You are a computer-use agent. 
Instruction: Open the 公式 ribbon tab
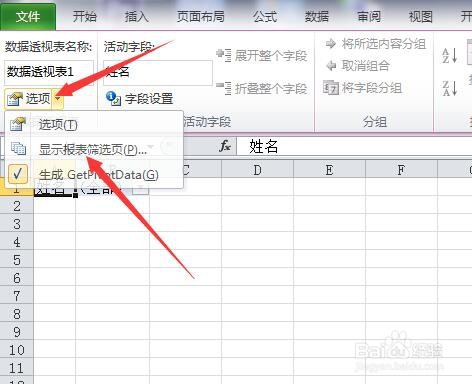[265, 17]
